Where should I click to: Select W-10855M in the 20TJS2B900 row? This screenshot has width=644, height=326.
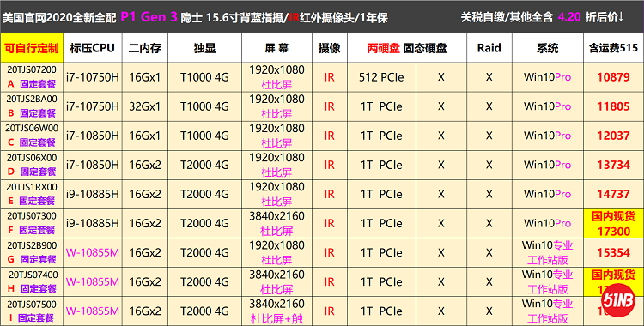click(x=93, y=253)
